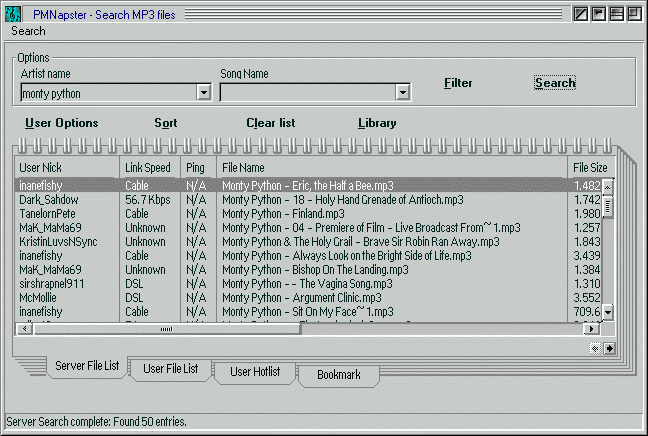
Task: Click the Artist name field containing monty python
Action: coord(109,93)
